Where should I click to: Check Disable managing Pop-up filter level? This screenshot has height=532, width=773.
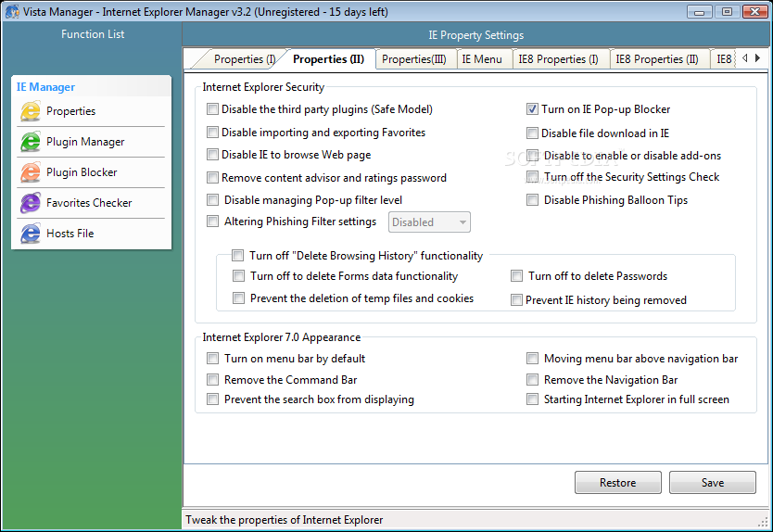click(212, 199)
